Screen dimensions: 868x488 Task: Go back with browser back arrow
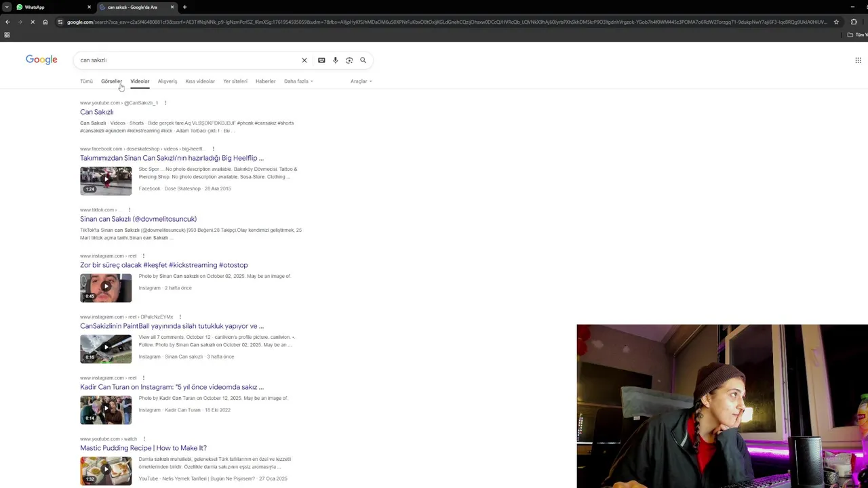7,22
